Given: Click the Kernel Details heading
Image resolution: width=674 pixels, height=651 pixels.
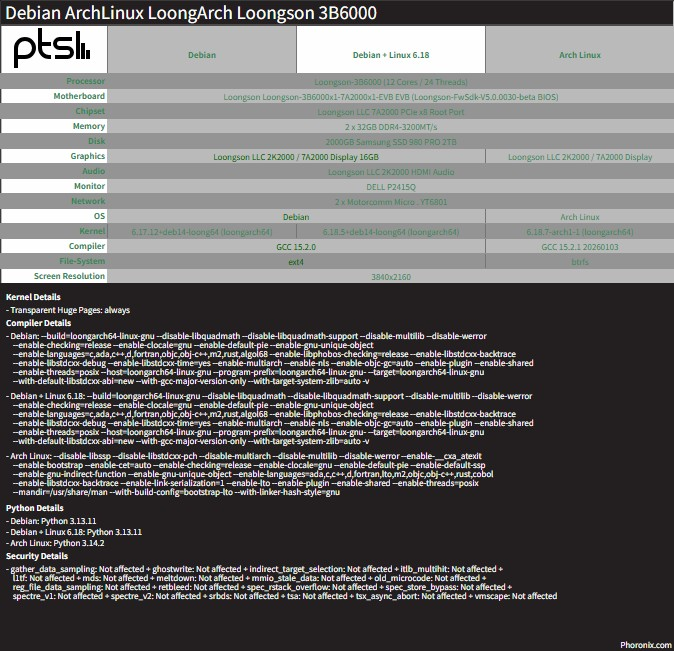Looking at the screenshot, I should pos(33,297).
